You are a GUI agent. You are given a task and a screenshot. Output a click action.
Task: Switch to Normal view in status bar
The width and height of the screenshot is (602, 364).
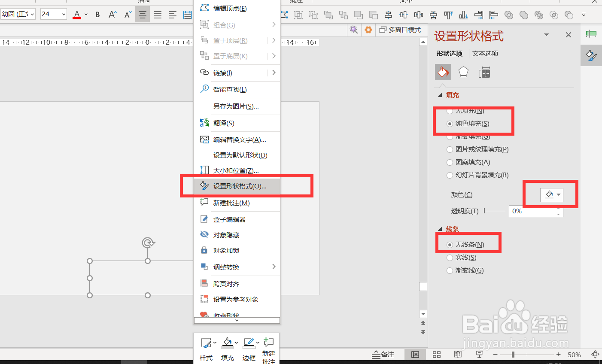415,355
